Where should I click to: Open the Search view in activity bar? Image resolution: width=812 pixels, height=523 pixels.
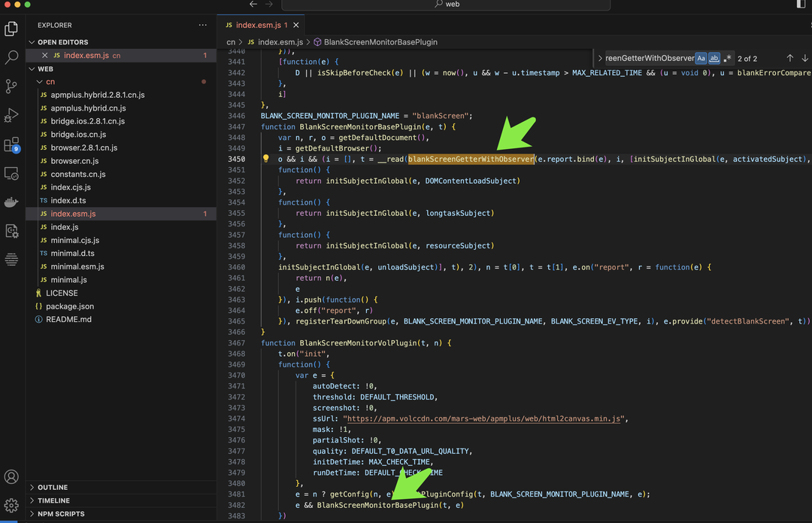tap(11, 57)
